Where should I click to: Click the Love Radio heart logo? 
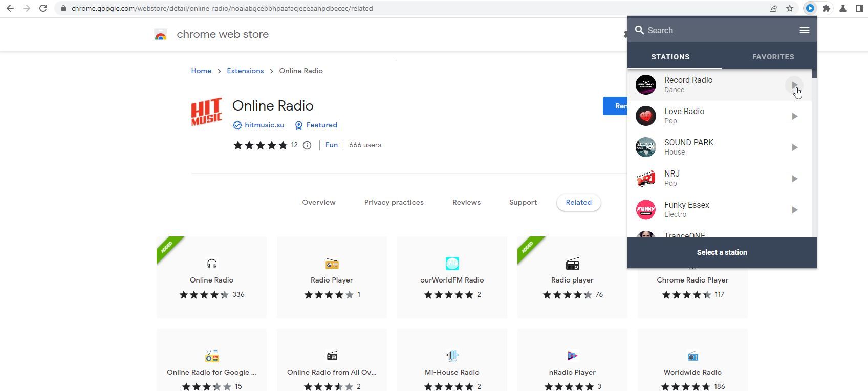(x=646, y=116)
